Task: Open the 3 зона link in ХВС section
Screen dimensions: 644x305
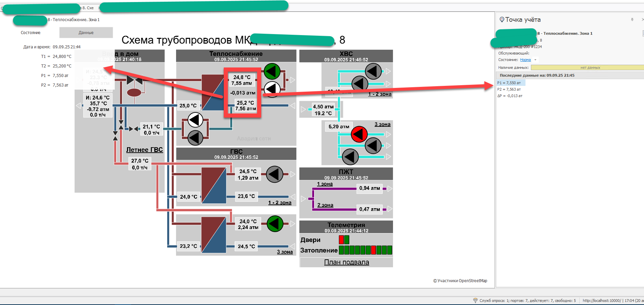Action: pos(382,124)
